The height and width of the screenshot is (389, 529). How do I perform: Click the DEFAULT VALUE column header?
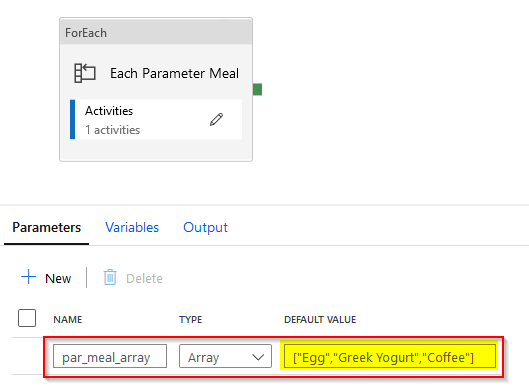pyautogui.click(x=320, y=319)
